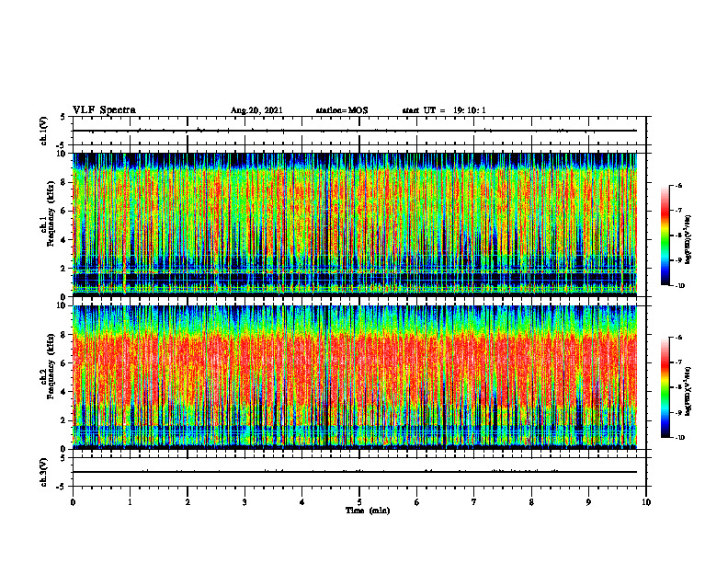Click time axis tick label "2"
The width and height of the screenshot is (728, 563).
(x=188, y=502)
